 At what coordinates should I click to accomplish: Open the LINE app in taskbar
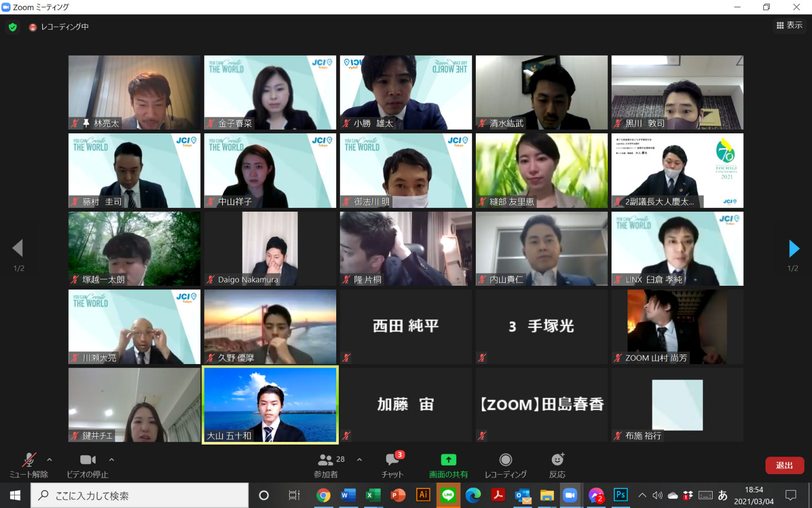pyautogui.click(x=448, y=495)
